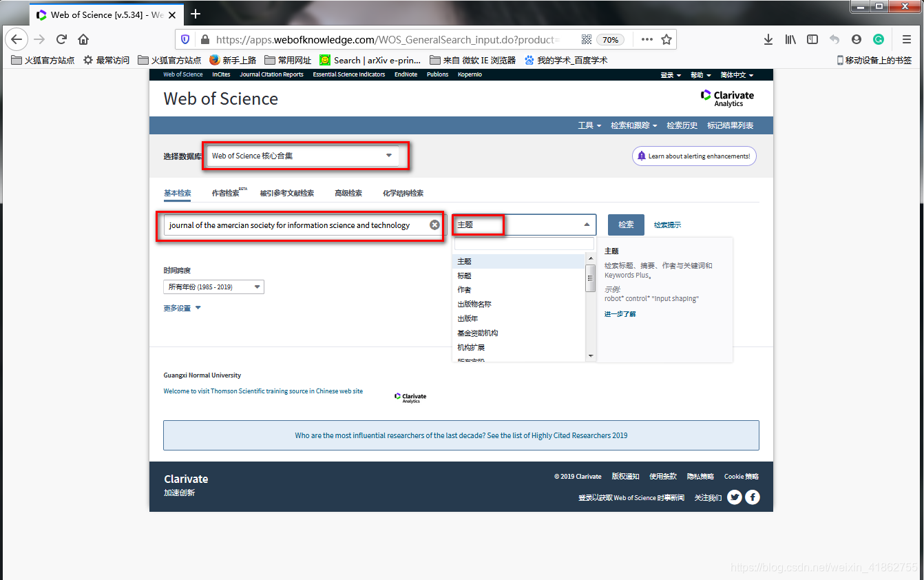This screenshot has height=580, width=924.
Task: Click the tracking protection shield icon
Action: (x=185, y=39)
